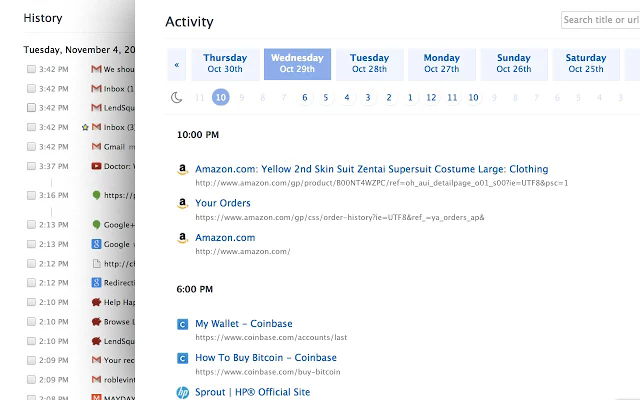Click the red icon beside Browse entry
This screenshot has height=400, width=640.
tap(96, 322)
